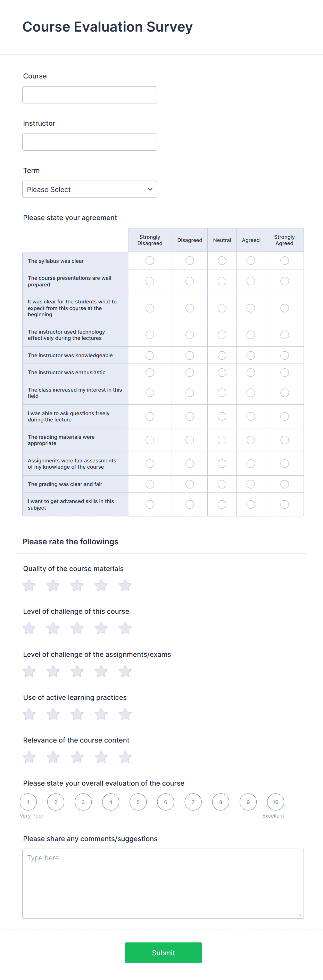The image size is (323, 980).
Task: Choose Disagreed for 'The grading was clear and fair'
Action: tap(190, 484)
